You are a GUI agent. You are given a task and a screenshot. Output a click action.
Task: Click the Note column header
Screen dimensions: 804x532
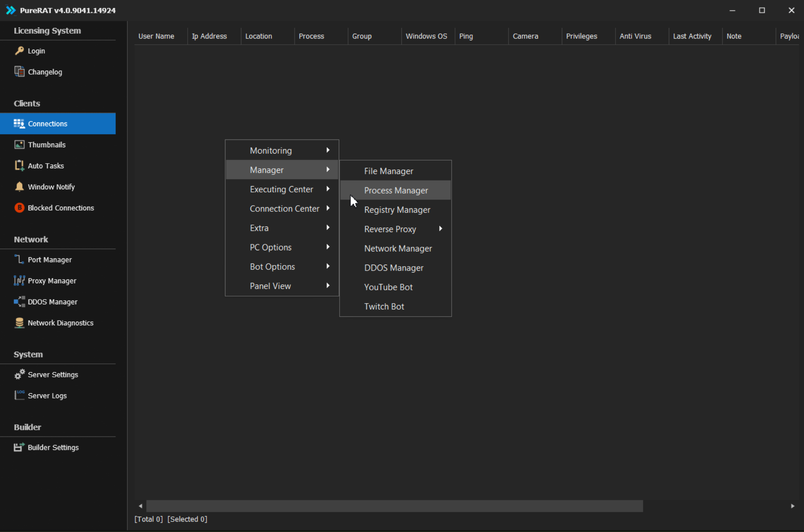[x=749, y=36]
